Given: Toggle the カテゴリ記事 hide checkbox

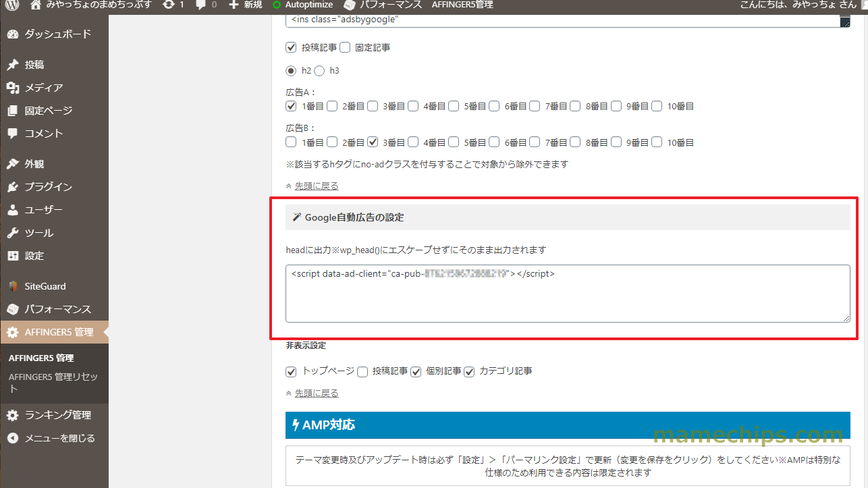Looking at the screenshot, I should tap(469, 371).
